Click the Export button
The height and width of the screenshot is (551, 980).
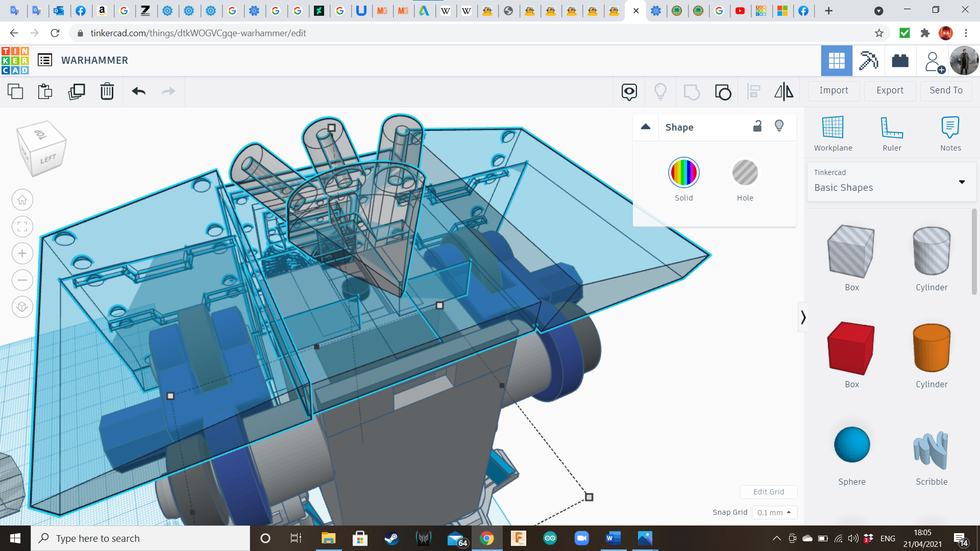[890, 90]
